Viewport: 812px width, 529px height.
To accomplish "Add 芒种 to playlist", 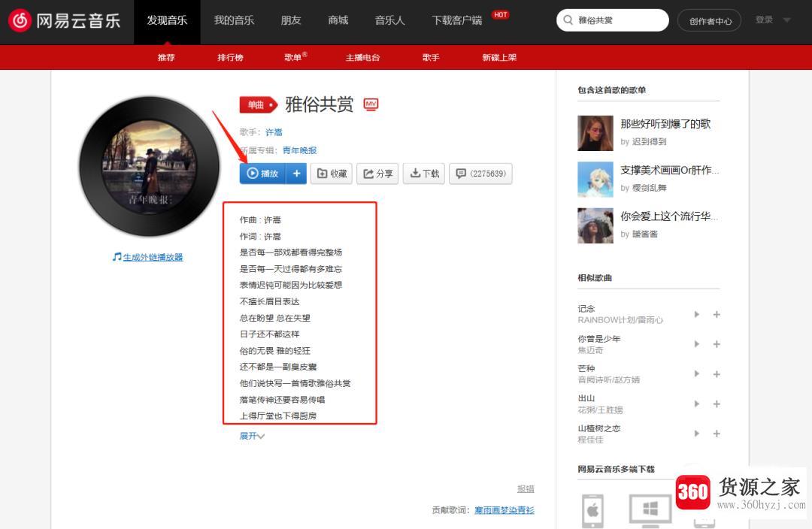I will 717,373.
